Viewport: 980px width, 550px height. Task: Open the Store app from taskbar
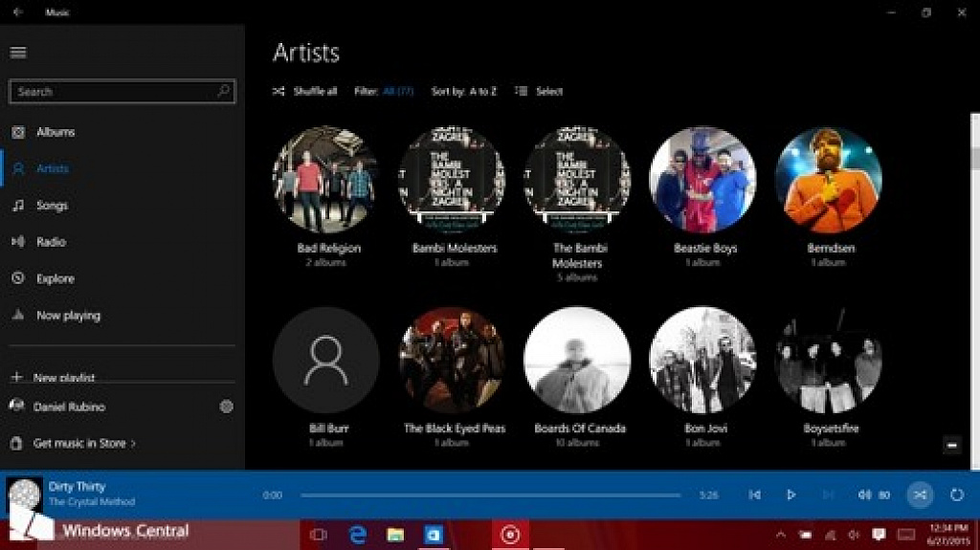(x=434, y=535)
